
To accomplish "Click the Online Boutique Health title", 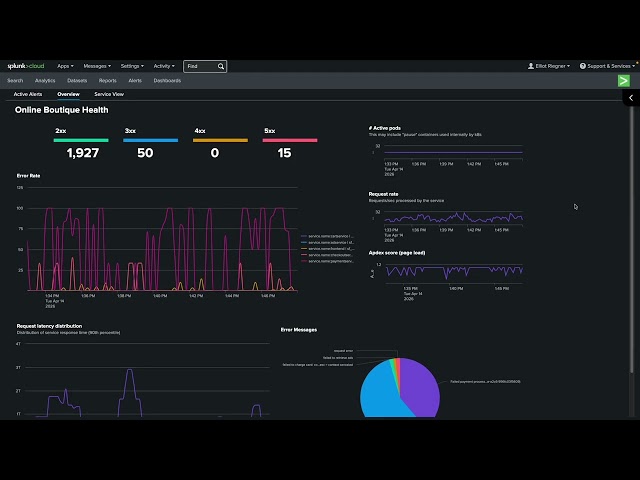I will tap(62, 110).
